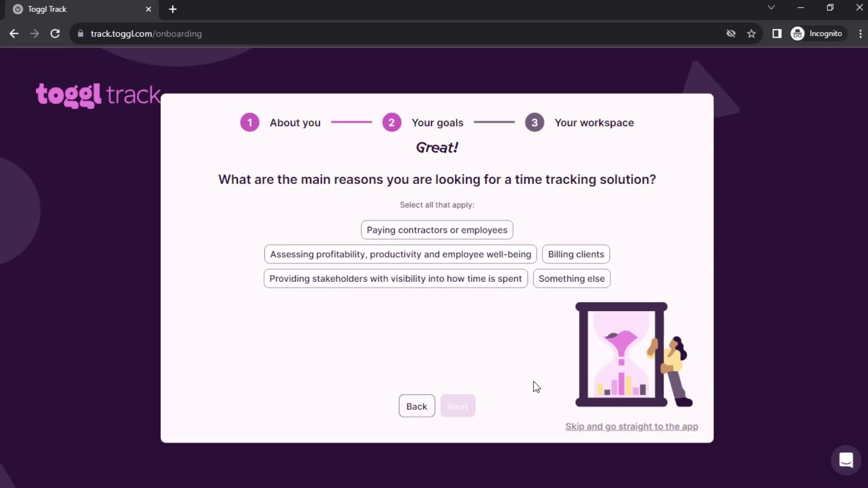Open browser incognito profile dropdown

coord(818,33)
